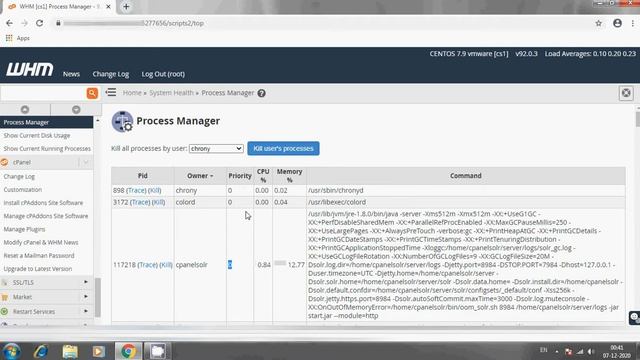The height and width of the screenshot is (360, 640).
Task: Click Trace link for PID 898
Action: pos(136,190)
